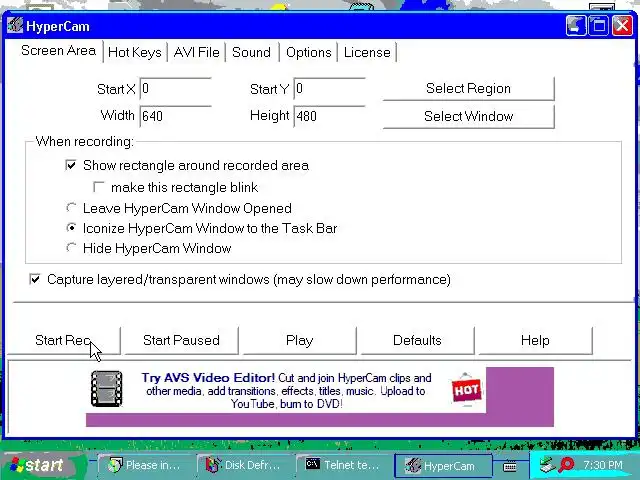Click the Start Rec button
This screenshot has height=480, width=640.
pos(64,340)
